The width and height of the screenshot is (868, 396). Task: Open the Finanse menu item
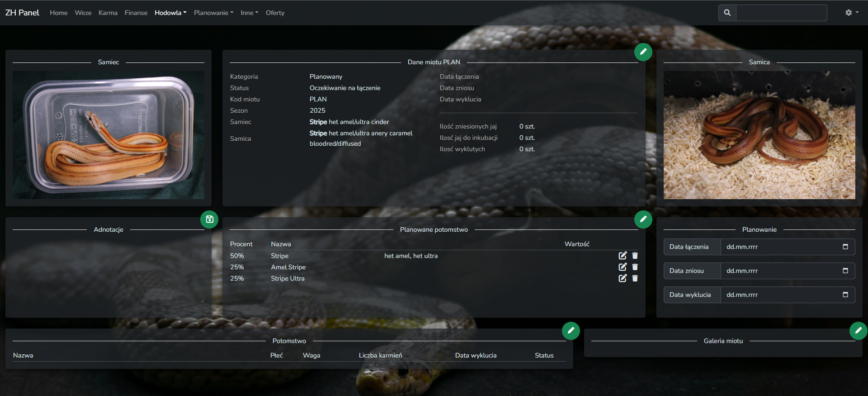(136, 13)
